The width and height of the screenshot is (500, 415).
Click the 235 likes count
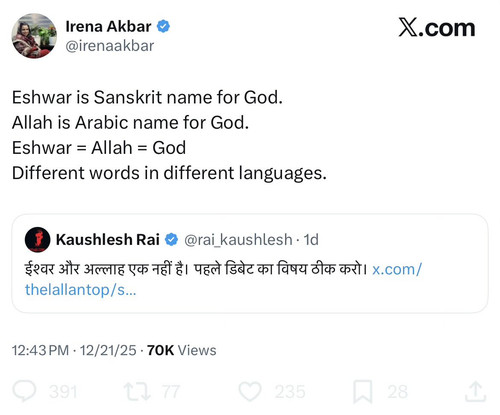tap(290, 392)
